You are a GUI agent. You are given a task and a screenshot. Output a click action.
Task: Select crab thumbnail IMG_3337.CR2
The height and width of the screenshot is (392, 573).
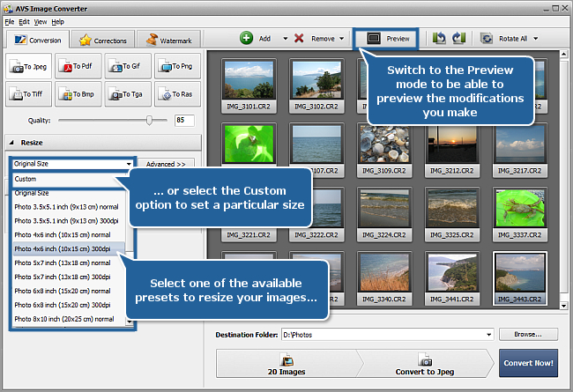(x=520, y=214)
